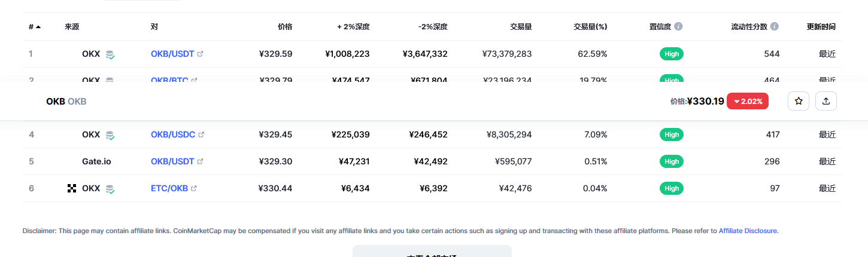Click the sort arrow beside the # header

pyautogui.click(x=38, y=27)
